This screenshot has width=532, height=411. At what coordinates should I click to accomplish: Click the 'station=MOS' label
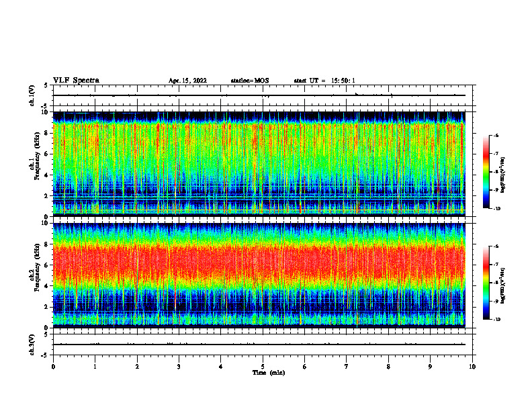[x=250, y=81]
